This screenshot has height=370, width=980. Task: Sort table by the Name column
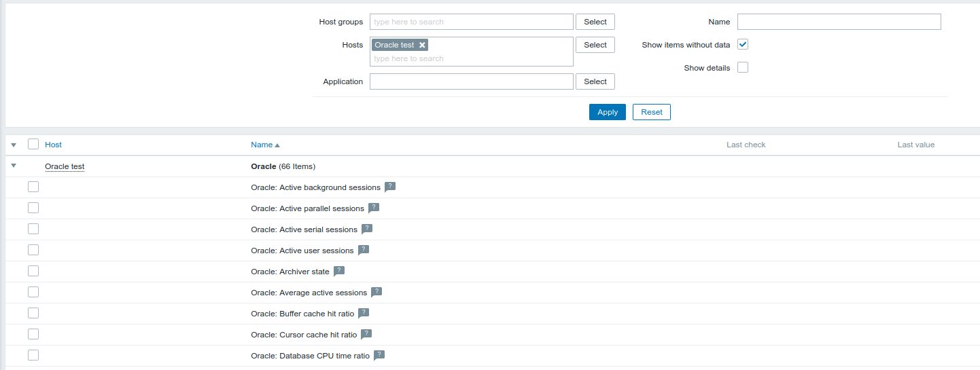pos(262,145)
